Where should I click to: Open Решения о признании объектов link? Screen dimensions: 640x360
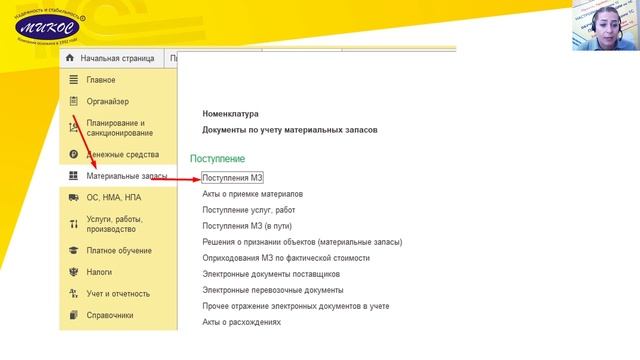coord(302,242)
